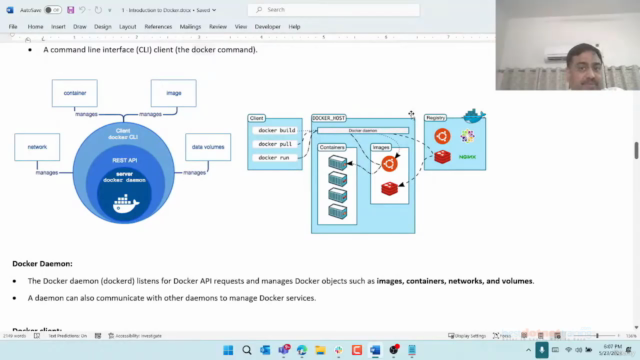640x360 pixels.
Task: Click the vertical scrollbar thumb
Action: pos(636,151)
